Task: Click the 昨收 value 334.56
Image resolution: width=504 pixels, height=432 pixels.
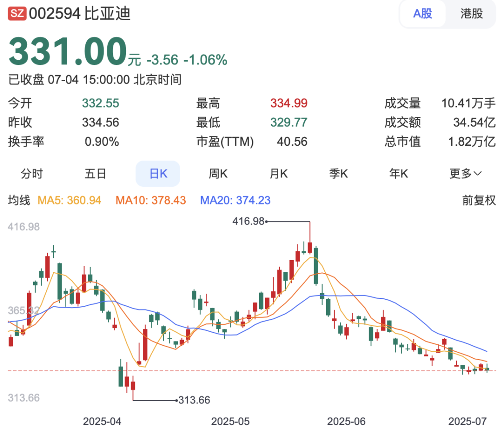Action: pos(101,122)
